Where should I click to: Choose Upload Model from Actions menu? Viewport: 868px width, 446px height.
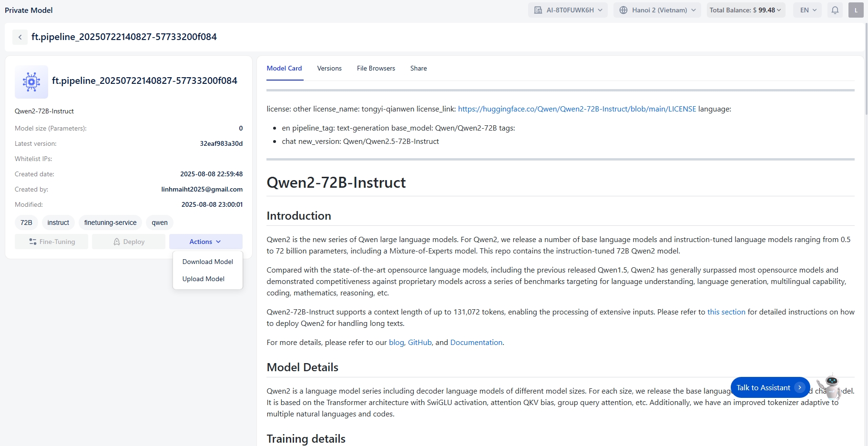pyautogui.click(x=203, y=279)
